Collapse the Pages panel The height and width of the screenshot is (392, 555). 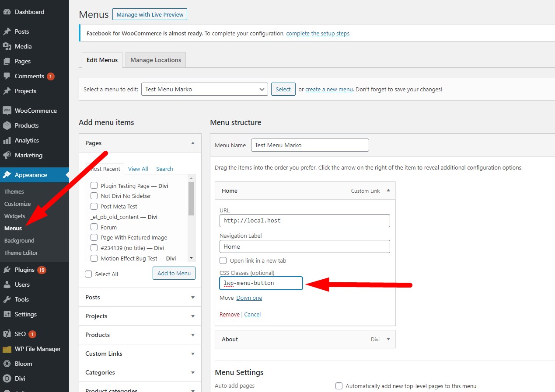coord(193,143)
